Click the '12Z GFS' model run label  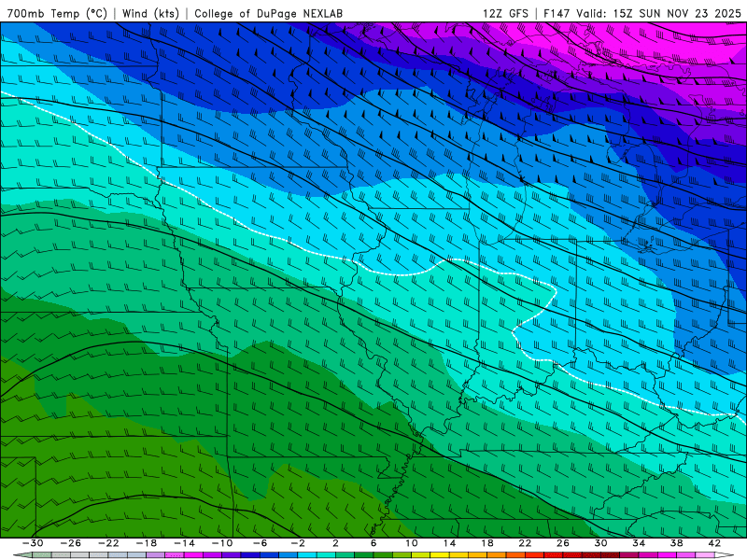[505, 13]
